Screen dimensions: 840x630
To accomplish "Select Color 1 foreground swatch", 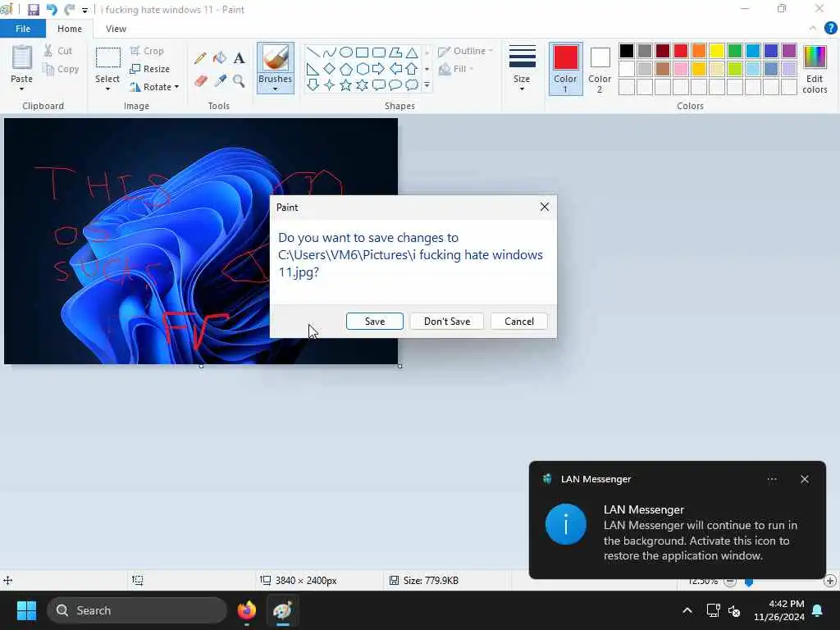I will (565, 69).
